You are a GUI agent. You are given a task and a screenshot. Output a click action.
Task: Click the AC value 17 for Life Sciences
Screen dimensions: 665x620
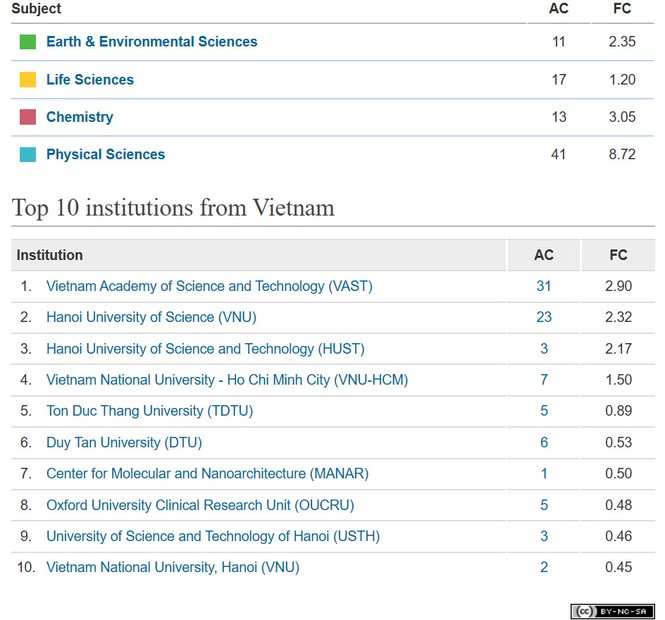559,79
